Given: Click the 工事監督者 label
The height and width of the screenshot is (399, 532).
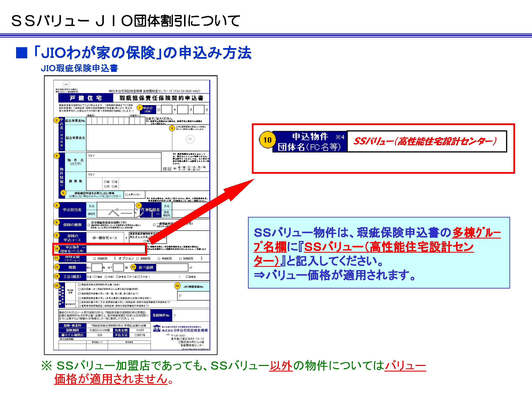Looking at the screenshot, I should pyautogui.click(x=151, y=210).
